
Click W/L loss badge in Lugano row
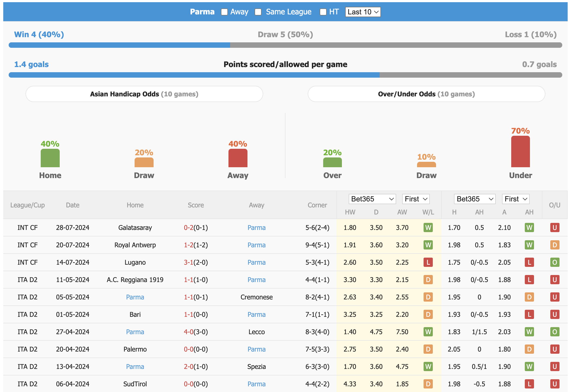[428, 262]
